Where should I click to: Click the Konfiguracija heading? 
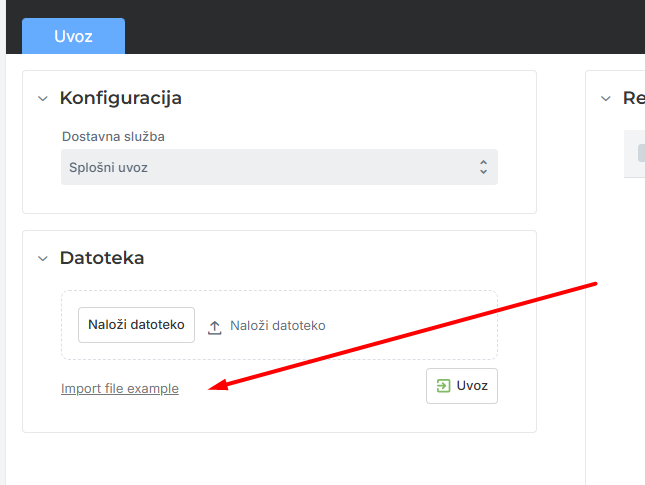coord(121,98)
